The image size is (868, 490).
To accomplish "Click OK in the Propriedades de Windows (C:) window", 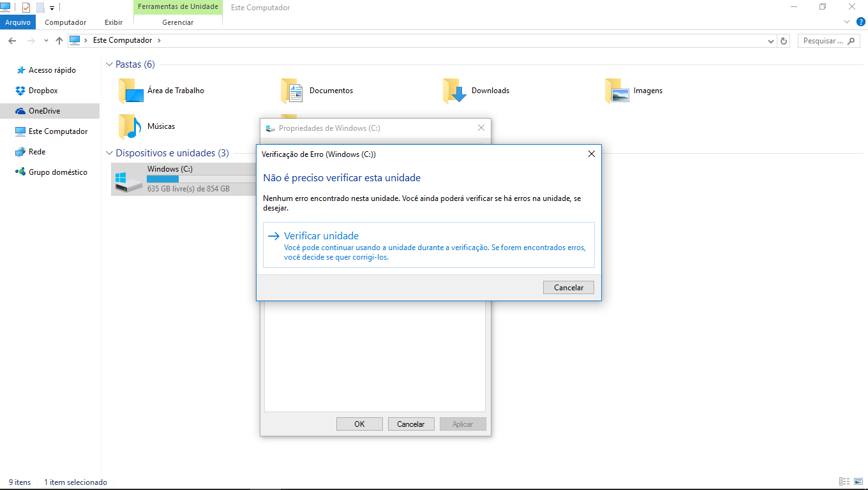I will pos(359,424).
